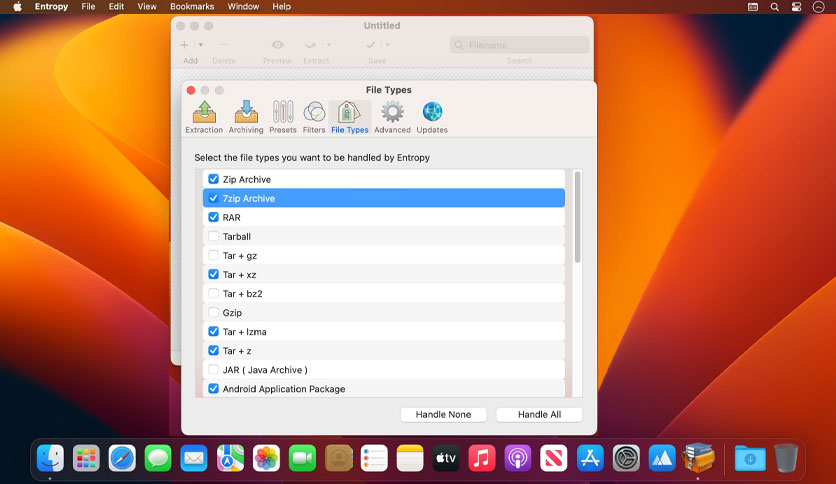Open Spotlight search in menu bar
This screenshot has width=836, height=484.
click(774, 6)
